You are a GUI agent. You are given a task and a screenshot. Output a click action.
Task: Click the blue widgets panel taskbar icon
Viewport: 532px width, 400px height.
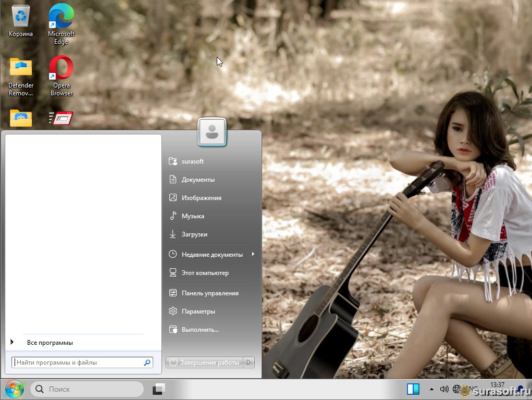(413, 389)
